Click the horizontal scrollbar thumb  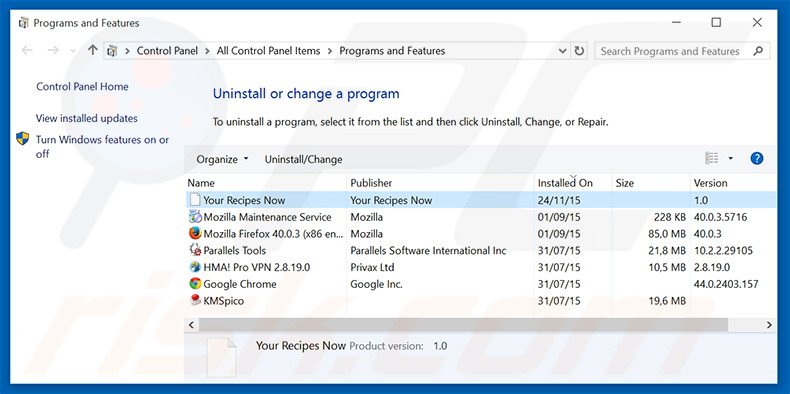463,325
